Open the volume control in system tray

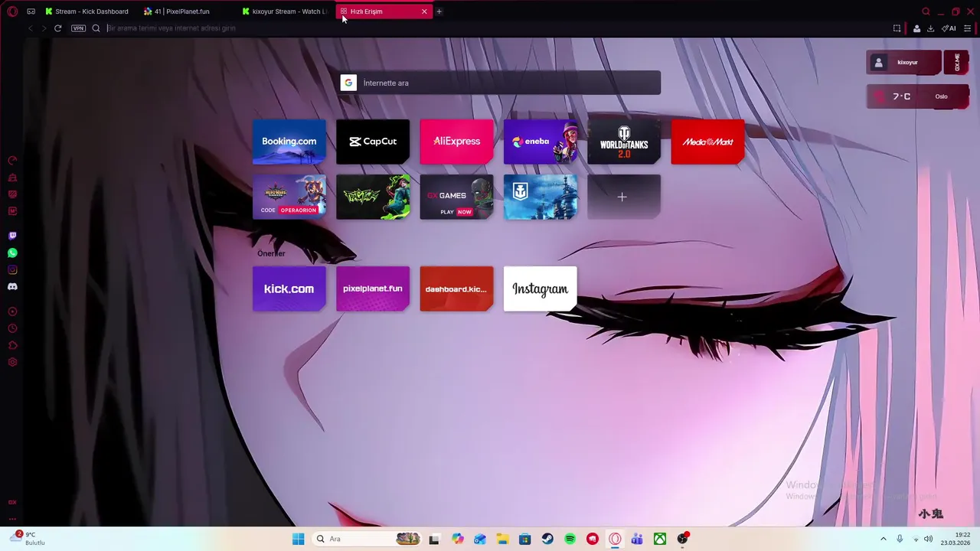pyautogui.click(x=928, y=539)
